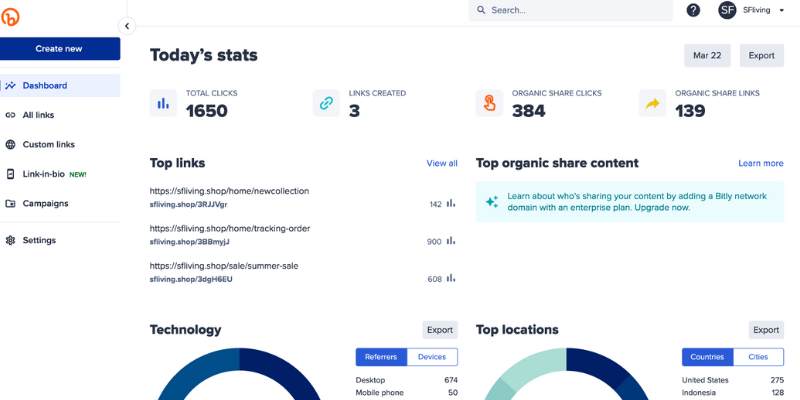Viewport: 800px width, 400px height.
Task: Select the Countries toggle
Action: coord(707,357)
